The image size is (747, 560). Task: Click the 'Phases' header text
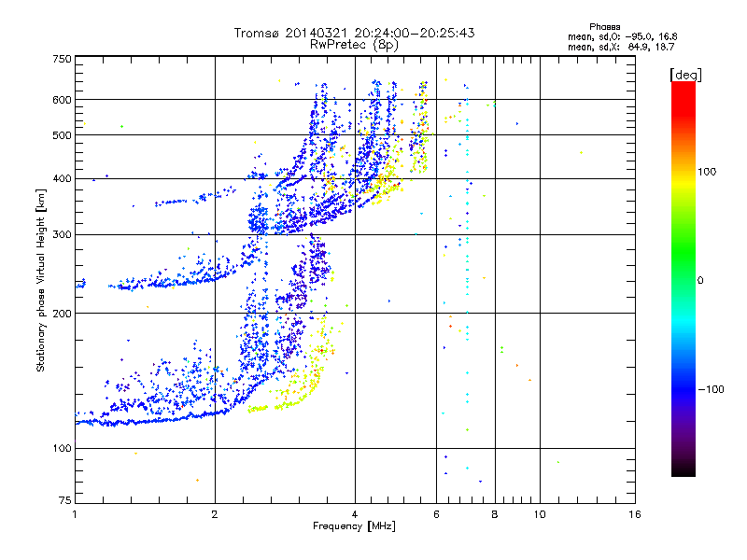tap(604, 27)
